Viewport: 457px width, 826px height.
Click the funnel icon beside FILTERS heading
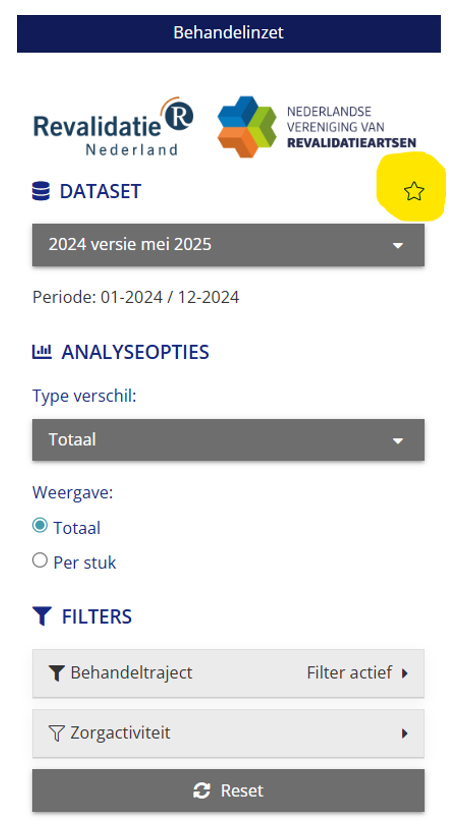click(x=42, y=616)
